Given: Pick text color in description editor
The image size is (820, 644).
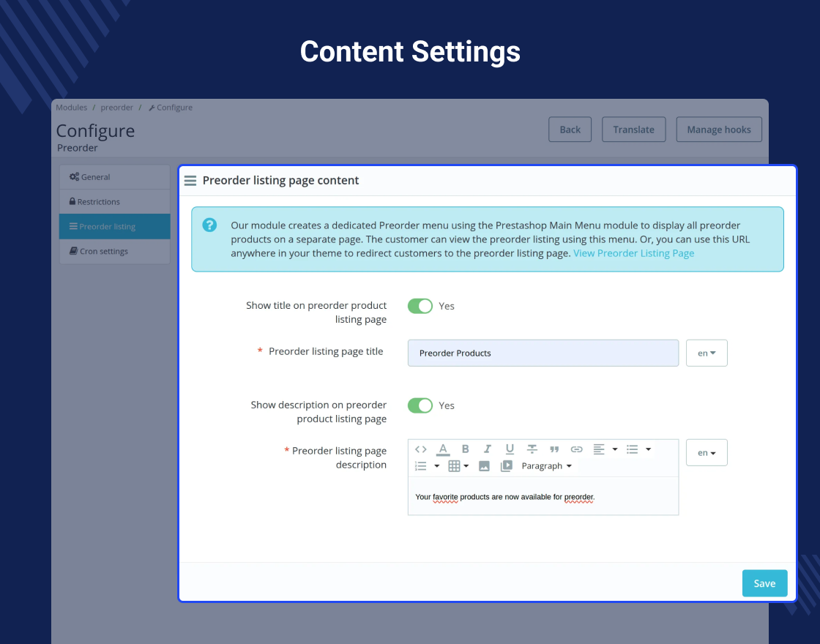Looking at the screenshot, I should tap(443, 449).
